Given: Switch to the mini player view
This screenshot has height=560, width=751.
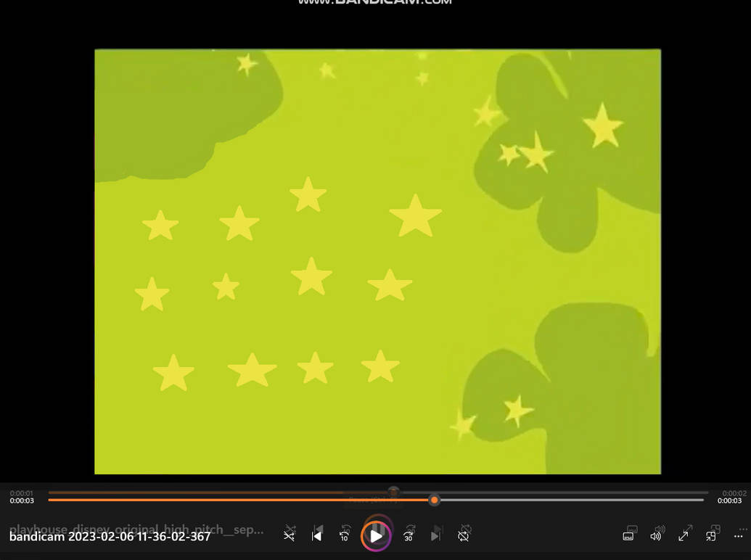Looking at the screenshot, I should pos(711,536).
